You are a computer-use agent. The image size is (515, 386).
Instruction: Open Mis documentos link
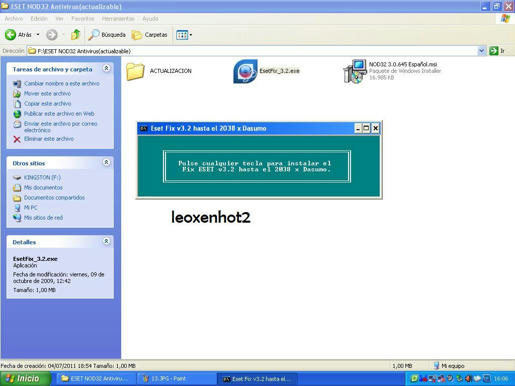click(43, 188)
